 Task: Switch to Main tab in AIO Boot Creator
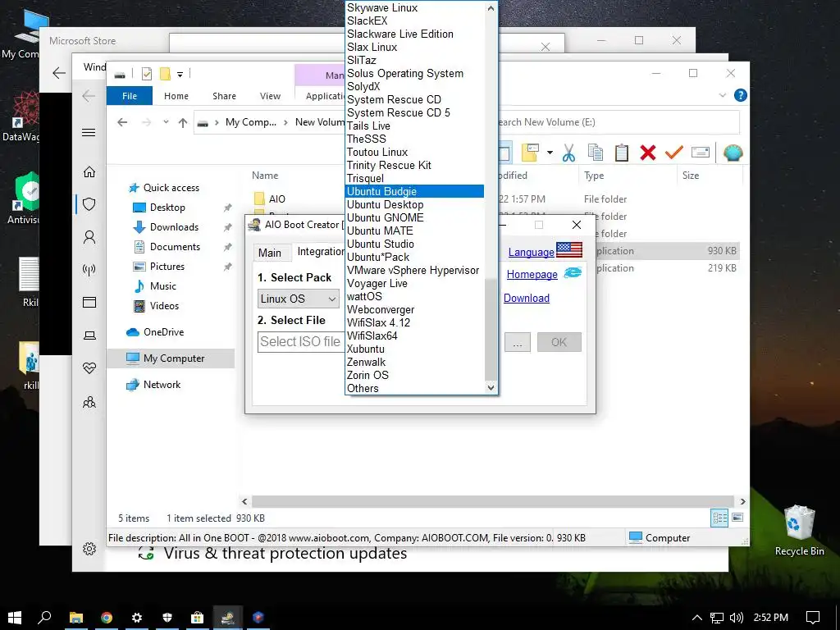point(269,253)
